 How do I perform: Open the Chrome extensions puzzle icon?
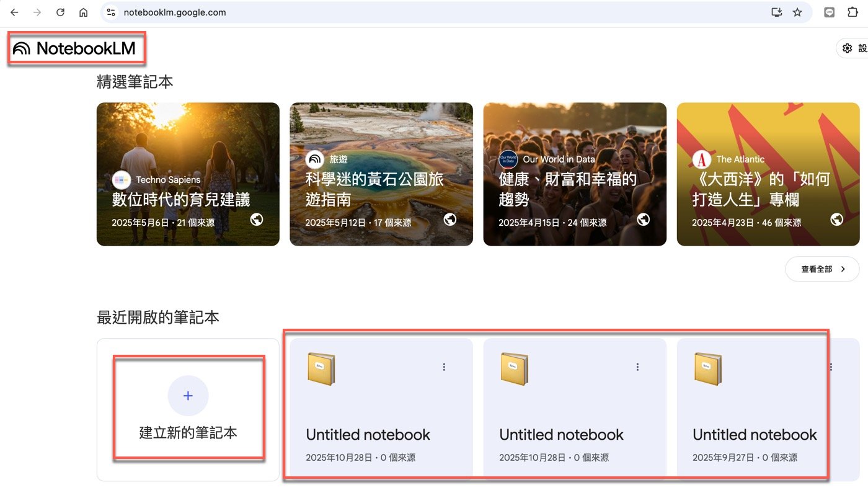click(852, 11)
